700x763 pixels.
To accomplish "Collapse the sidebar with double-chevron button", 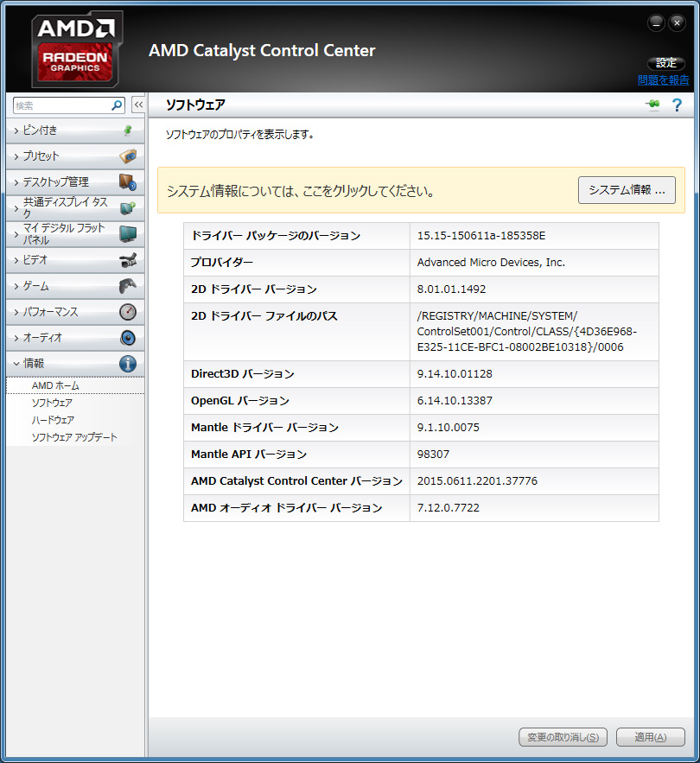I will [139, 105].
